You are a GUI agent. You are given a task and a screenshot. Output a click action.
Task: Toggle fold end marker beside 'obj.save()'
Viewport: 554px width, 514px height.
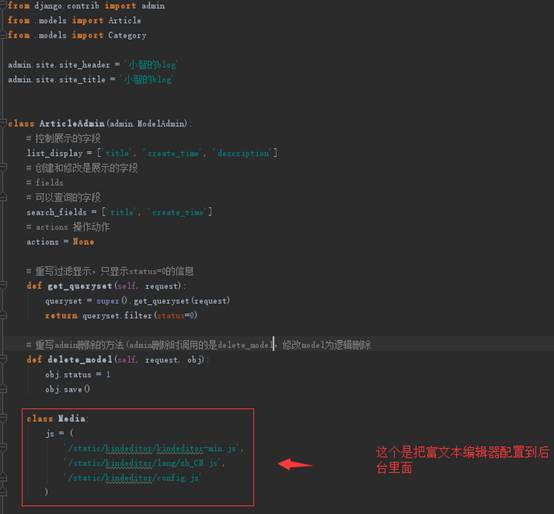[x=3, y=389]
